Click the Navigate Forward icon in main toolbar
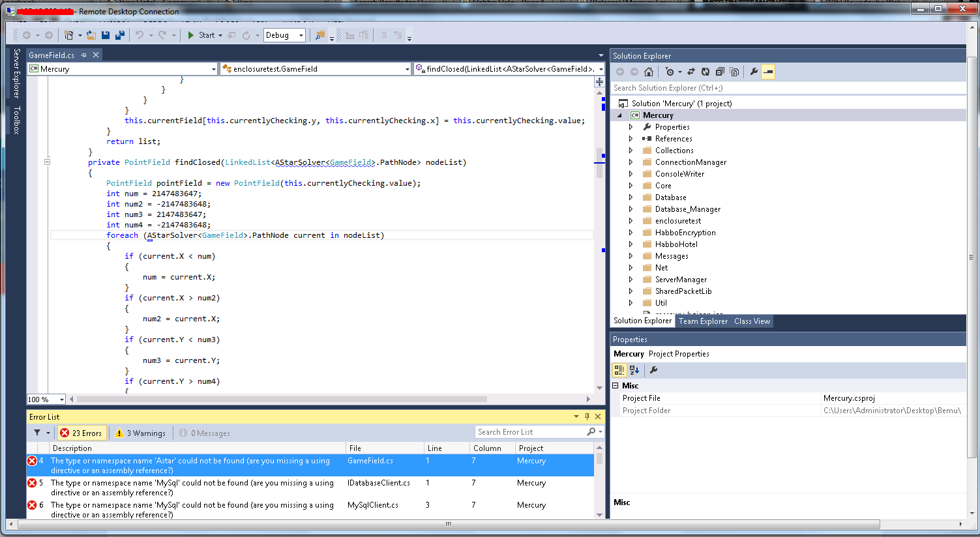The width and height of the screenshot is (980, 537). tap(49, 35)
